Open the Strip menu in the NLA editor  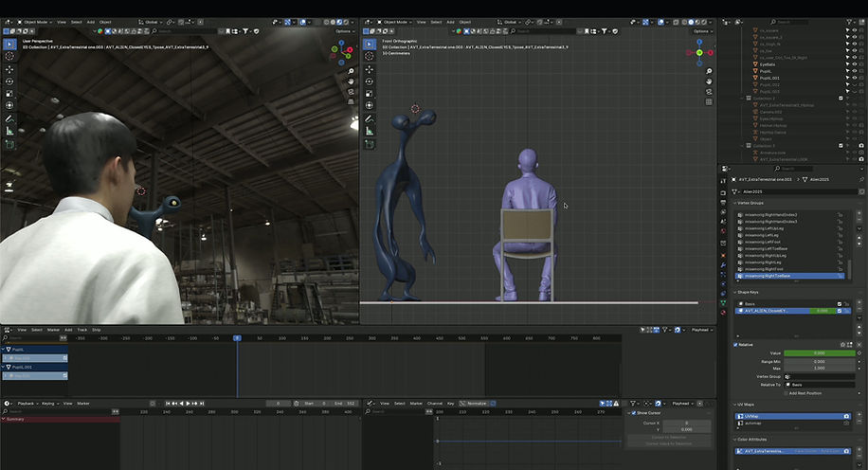[x=96, y=330]
